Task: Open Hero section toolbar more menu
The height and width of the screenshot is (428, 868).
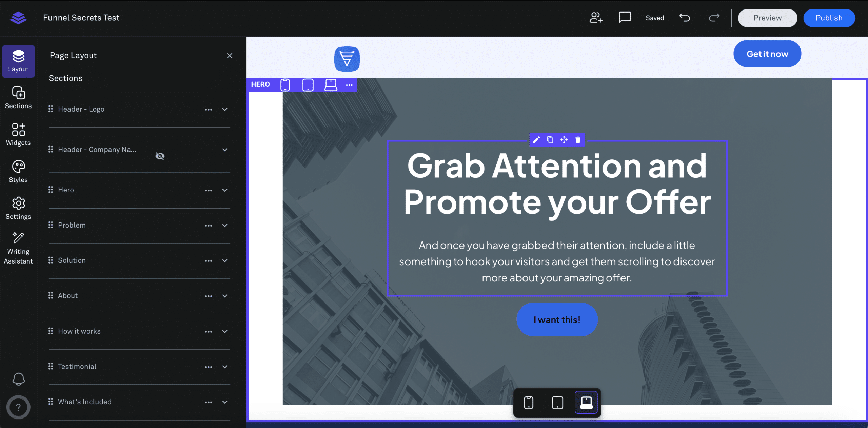Action: coord(349,85)
